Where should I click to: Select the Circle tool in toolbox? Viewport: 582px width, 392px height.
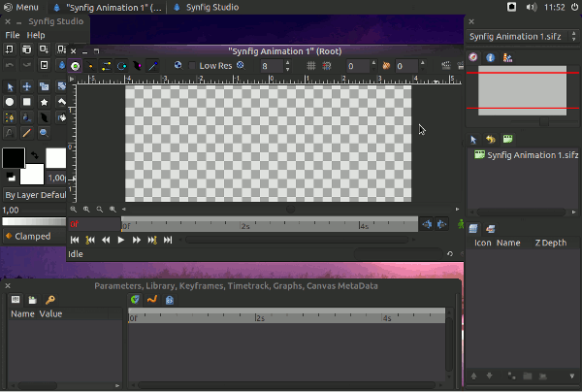click(10, 102)
